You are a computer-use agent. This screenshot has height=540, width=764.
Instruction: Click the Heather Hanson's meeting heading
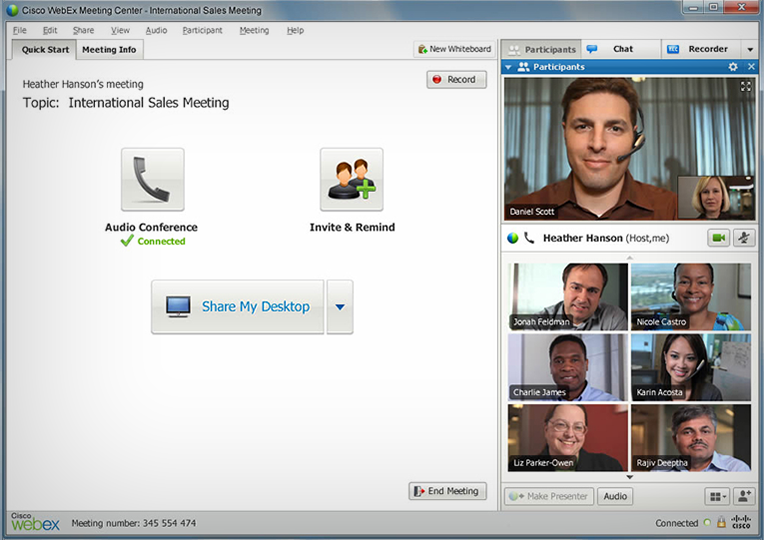tap(83, 84)
